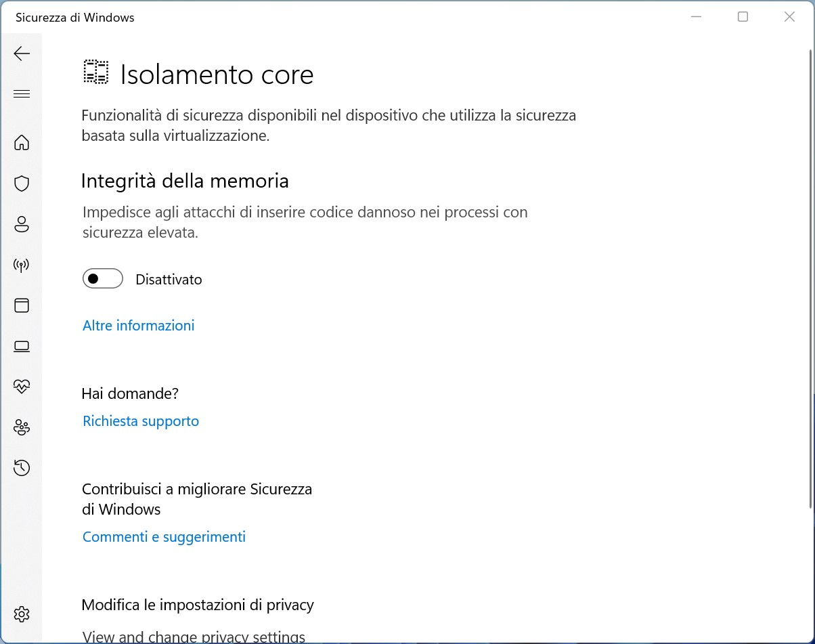The width and height of the screenshot is (815, 644).
Task: Open the Home page icon
Action: click(x=22, y=143)
